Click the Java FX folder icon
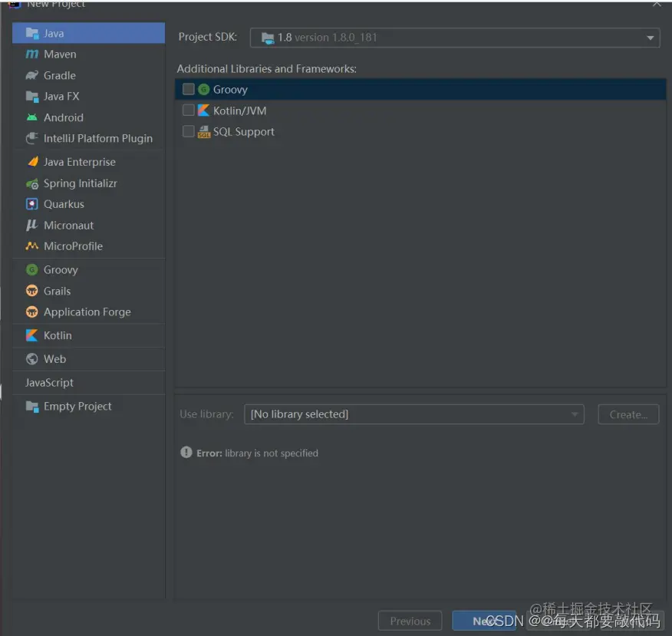 32,97
